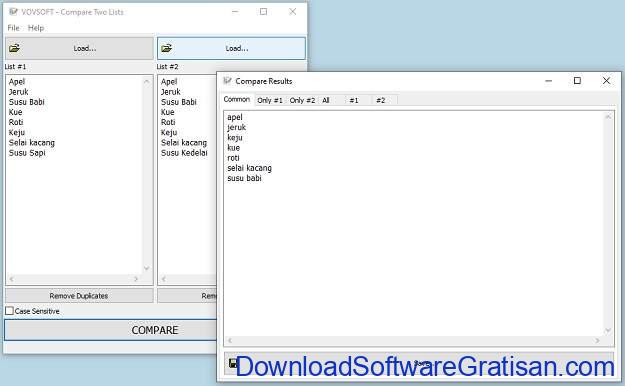The image size is (625, 386).
Task: Click 'Susu Babi' in List #2
Action: pos(179,102)
